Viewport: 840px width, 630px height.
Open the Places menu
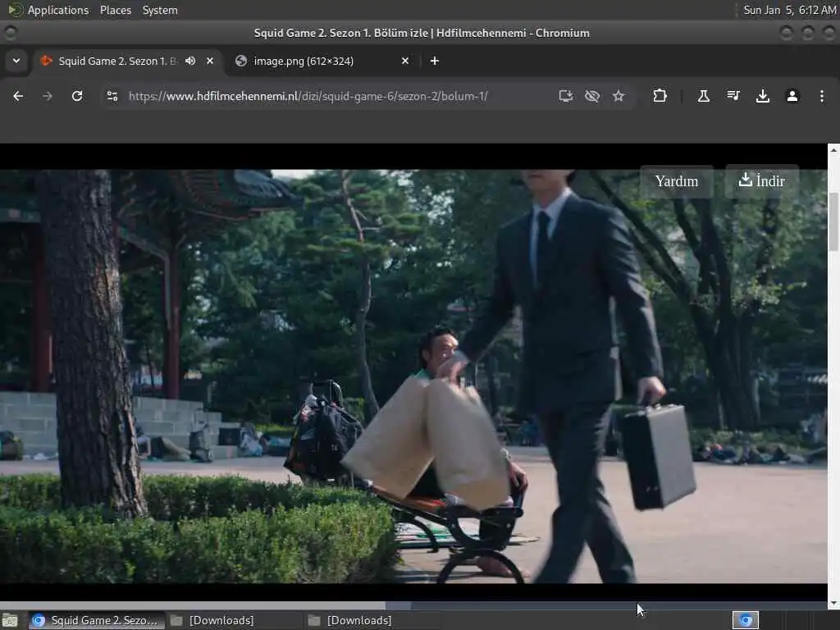pos(116,10)
